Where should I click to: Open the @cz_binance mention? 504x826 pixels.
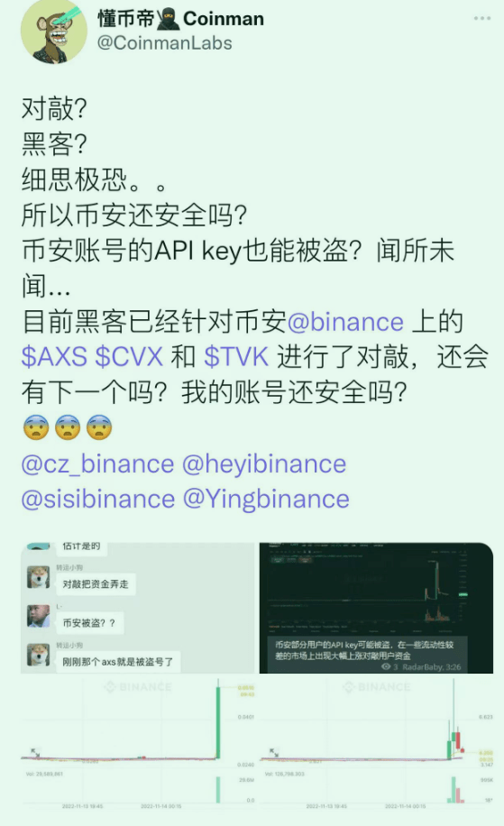pos(97,464)
